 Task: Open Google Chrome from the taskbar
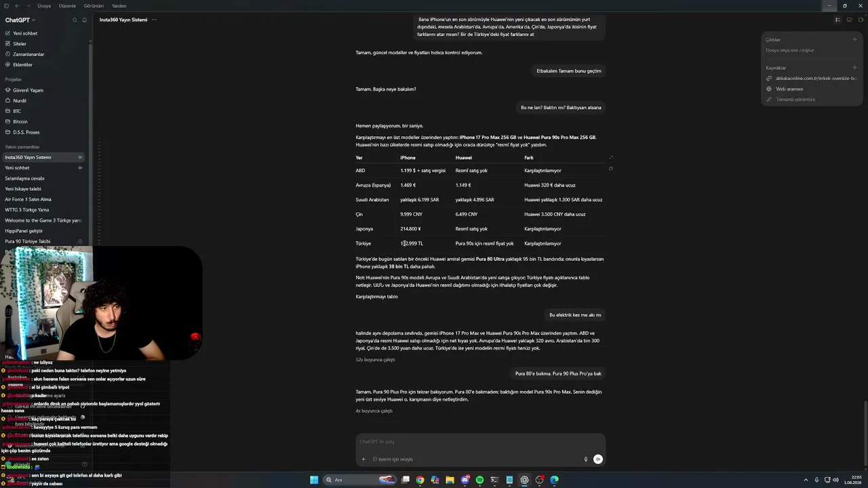[x=420, y=480]
